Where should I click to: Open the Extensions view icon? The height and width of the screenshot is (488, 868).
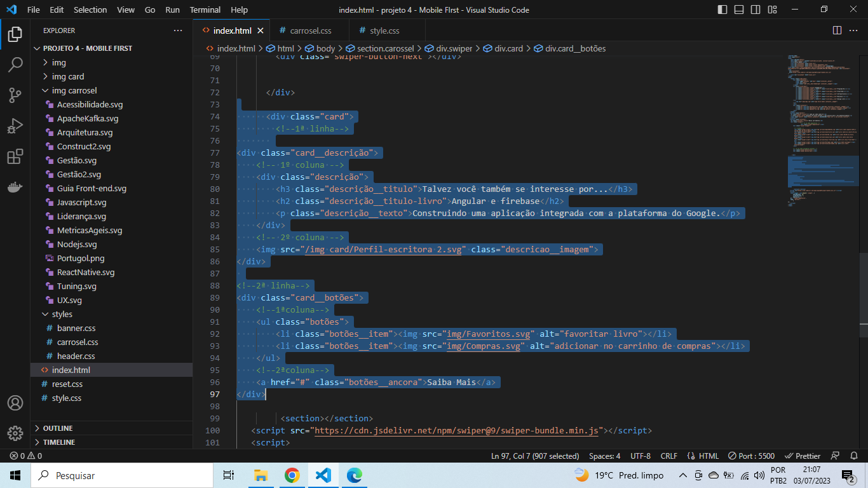coord(15,156)
